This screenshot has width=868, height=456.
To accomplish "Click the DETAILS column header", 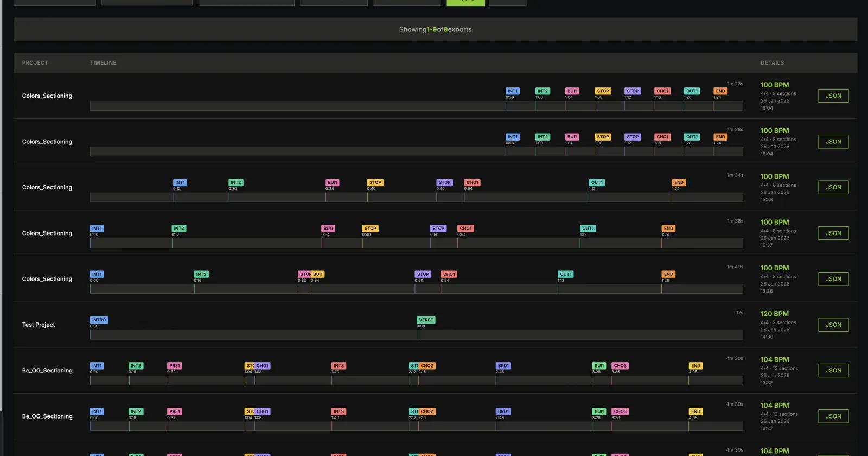I will 772,63.
